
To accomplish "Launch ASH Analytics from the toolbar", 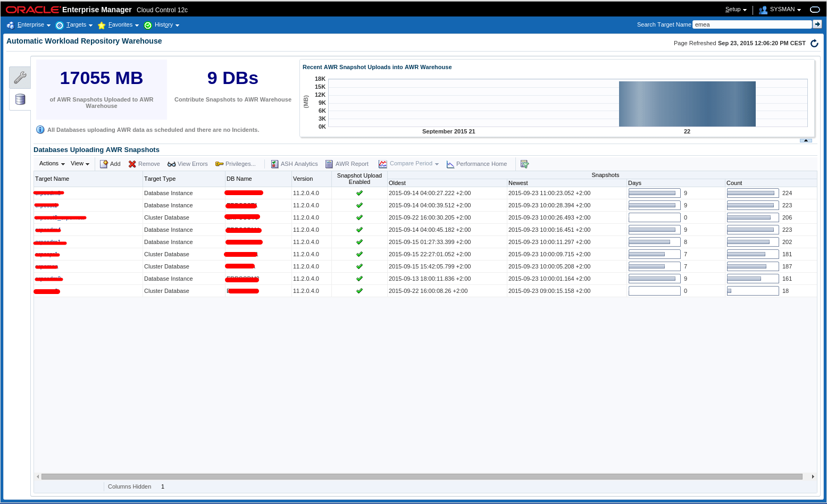I will [294, 164].
